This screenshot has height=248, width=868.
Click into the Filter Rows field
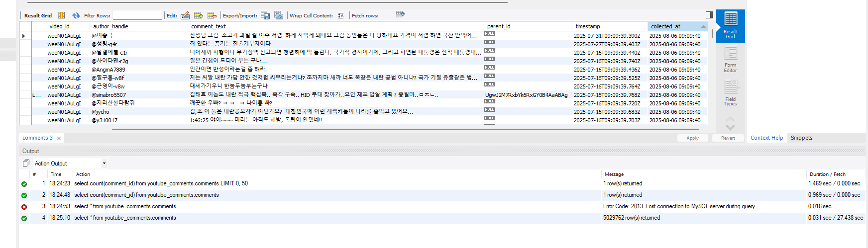[x=137, y=15]
